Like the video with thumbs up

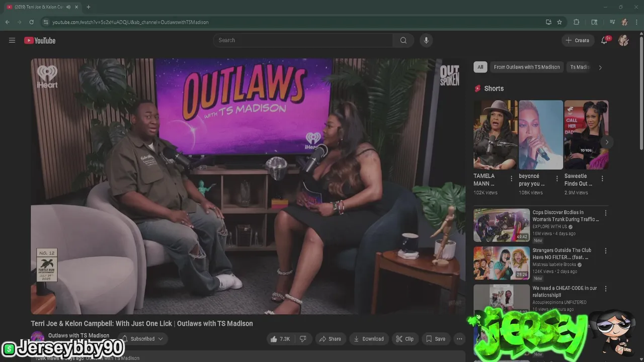click(280, 339)
